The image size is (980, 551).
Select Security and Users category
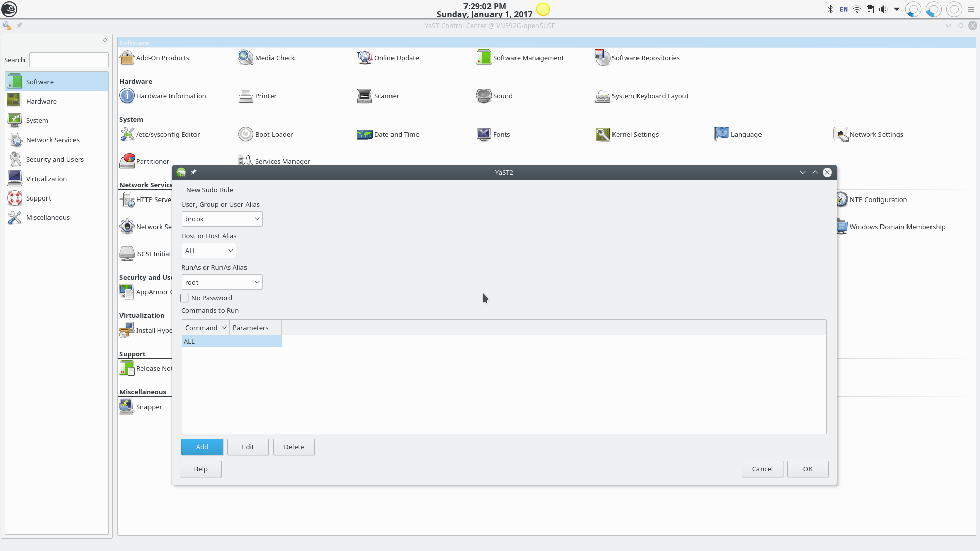(x=57, y=159)
